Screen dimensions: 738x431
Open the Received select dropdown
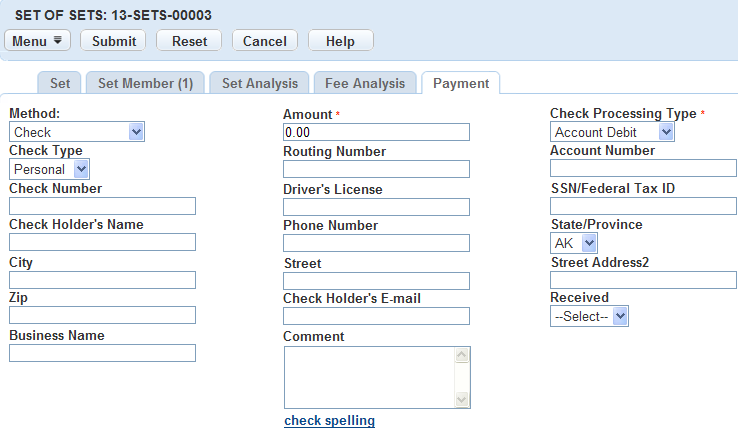(x=589, y=316)
